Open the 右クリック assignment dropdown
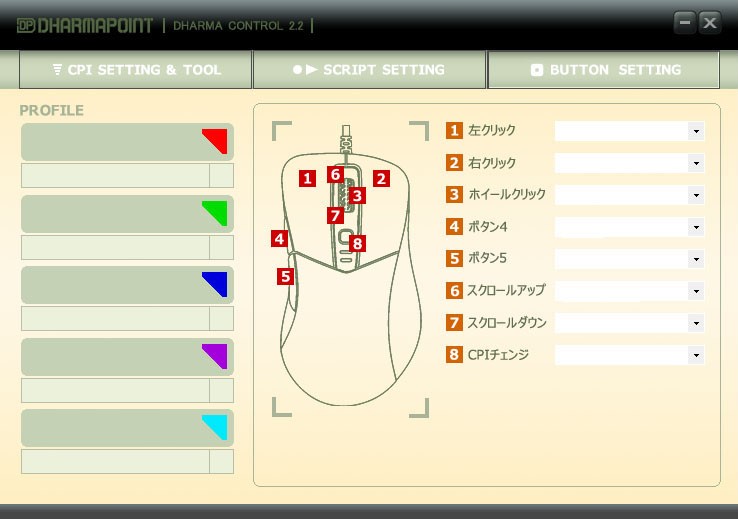 (x=629, y=163)
